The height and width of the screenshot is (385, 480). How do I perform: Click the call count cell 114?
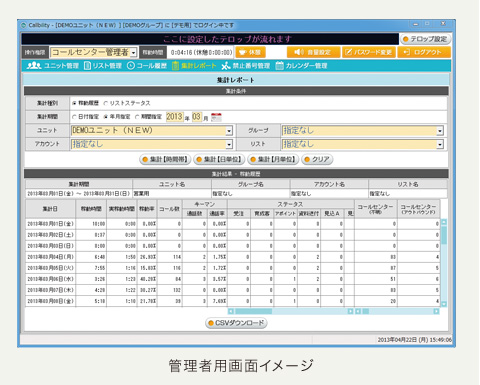(x=169, y=257)
